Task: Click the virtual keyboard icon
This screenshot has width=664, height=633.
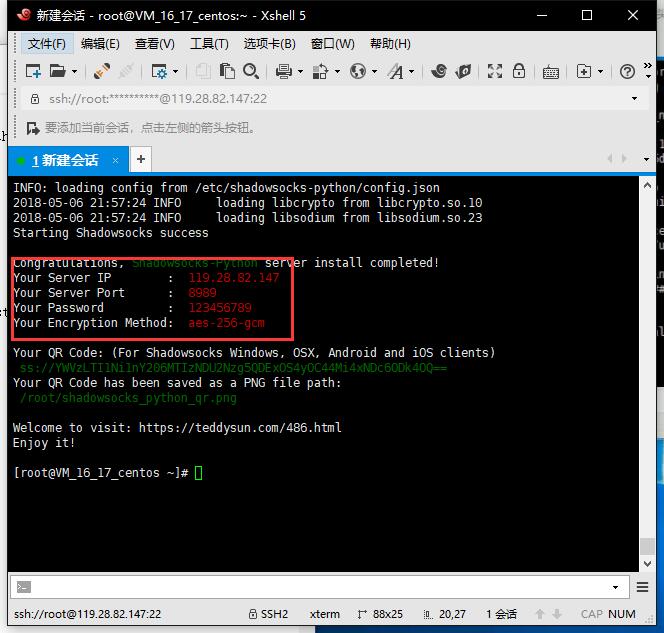Action: (550, 71)
